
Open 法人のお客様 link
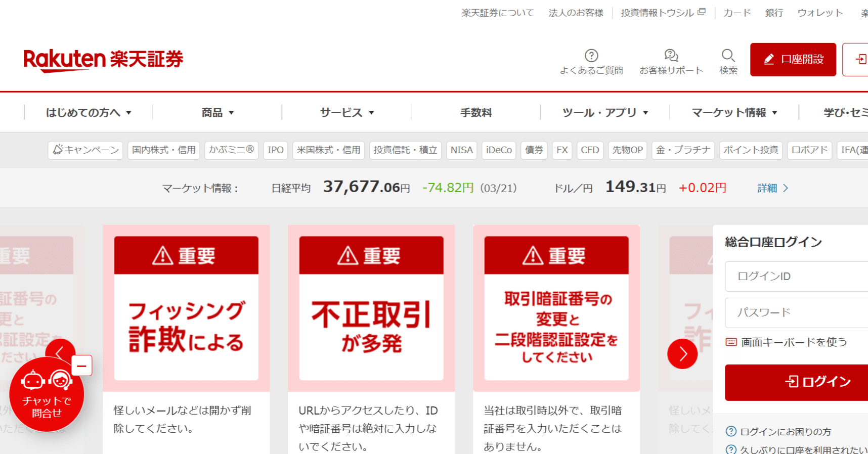(576, 13)
